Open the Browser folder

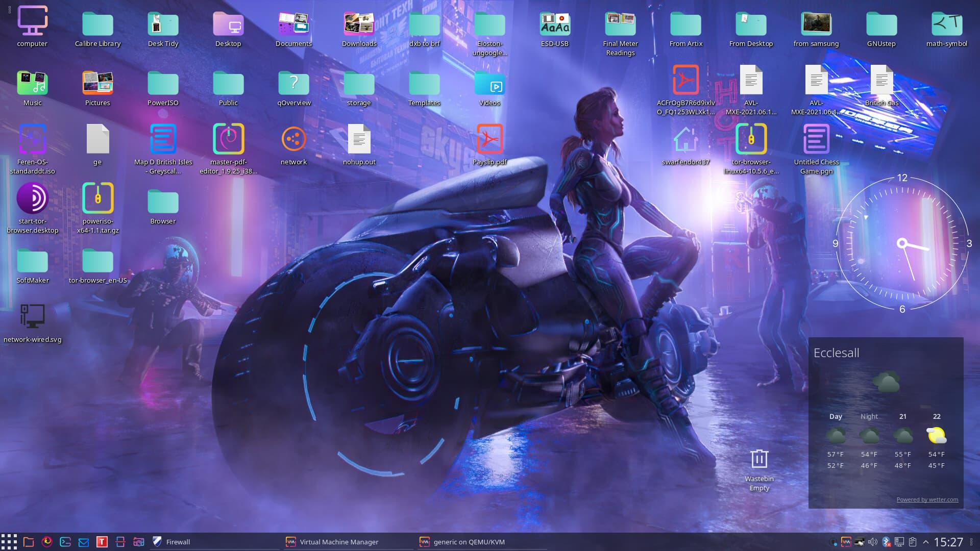(163, 207)
